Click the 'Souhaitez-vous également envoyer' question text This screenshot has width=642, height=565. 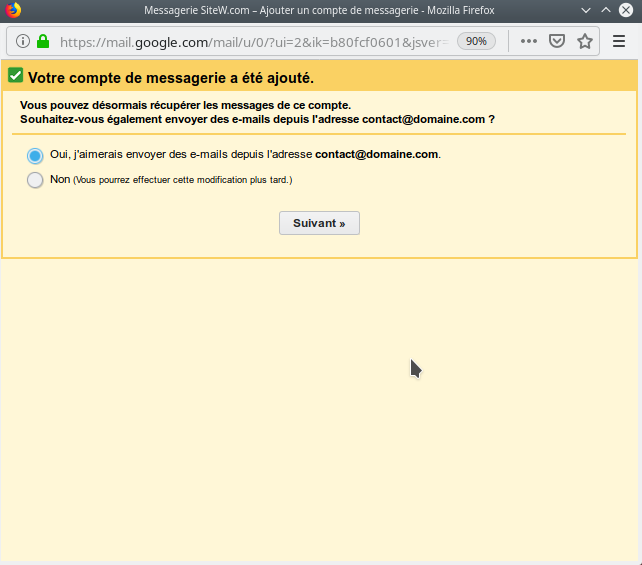tap(257, 119)
